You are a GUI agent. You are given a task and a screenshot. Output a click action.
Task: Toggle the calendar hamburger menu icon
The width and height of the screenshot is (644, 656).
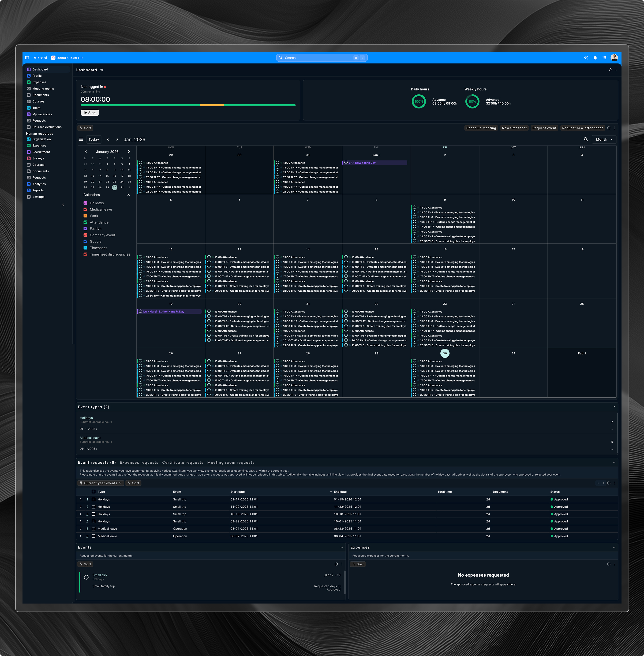(81, 139)
